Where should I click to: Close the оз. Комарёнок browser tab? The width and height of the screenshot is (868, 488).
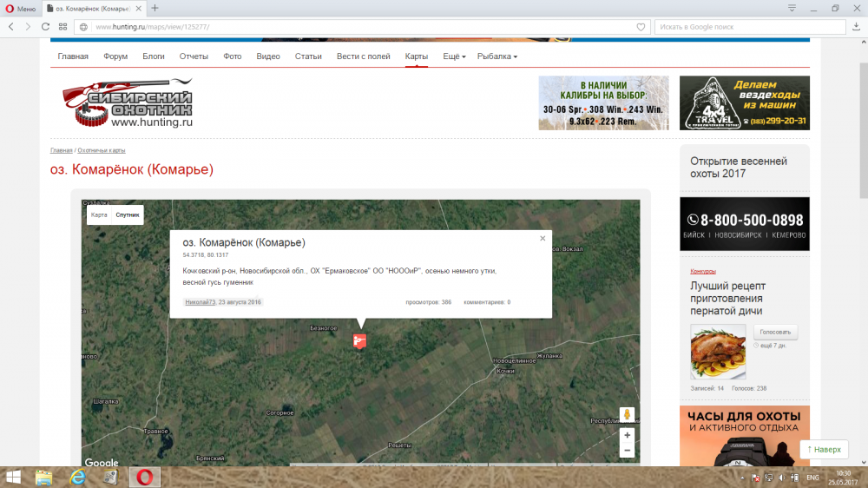(x=138, y=9)
